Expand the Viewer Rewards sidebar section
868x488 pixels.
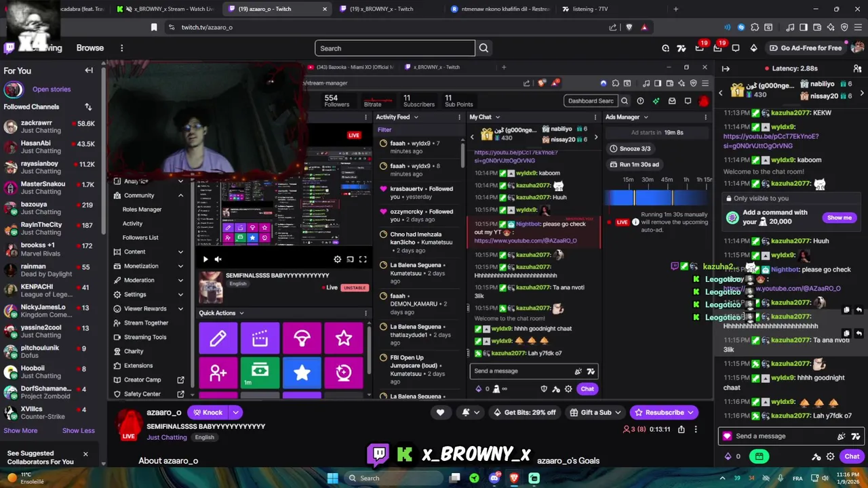pos(180,308)
